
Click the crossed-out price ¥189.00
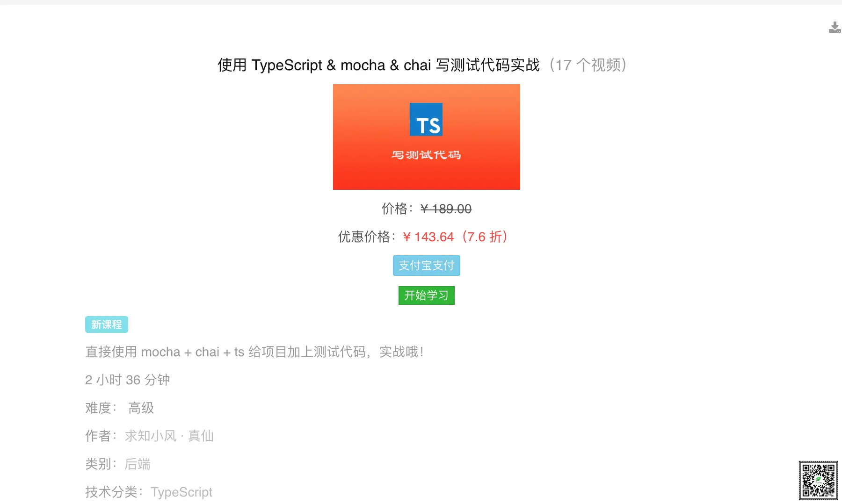446,209
